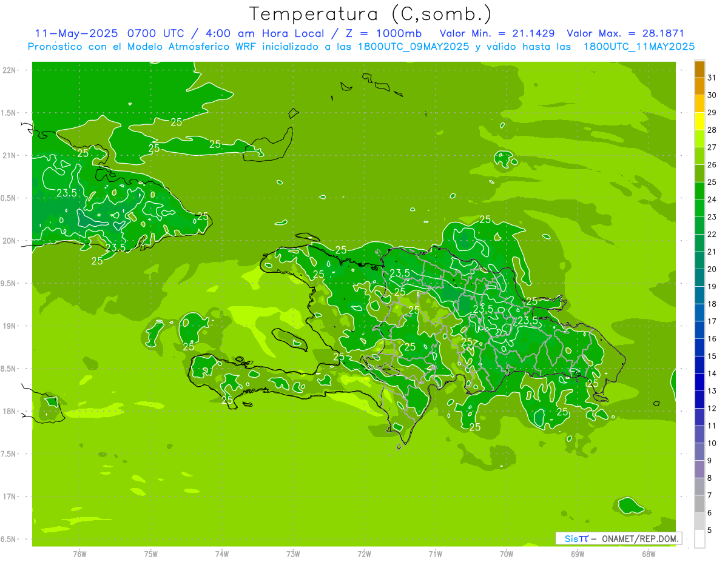This screenshot has height=562, width=728.
Task: Click the '19N' latitude label
Action: (x=9, y=326)
